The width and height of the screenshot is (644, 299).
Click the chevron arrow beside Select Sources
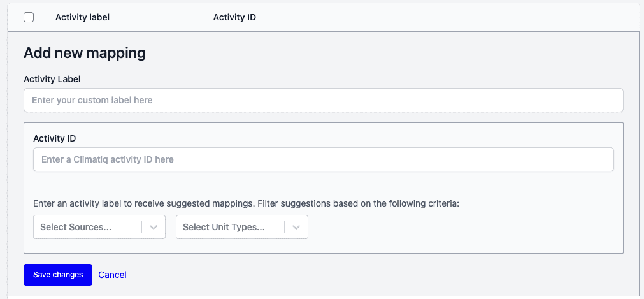coord(154,227)
